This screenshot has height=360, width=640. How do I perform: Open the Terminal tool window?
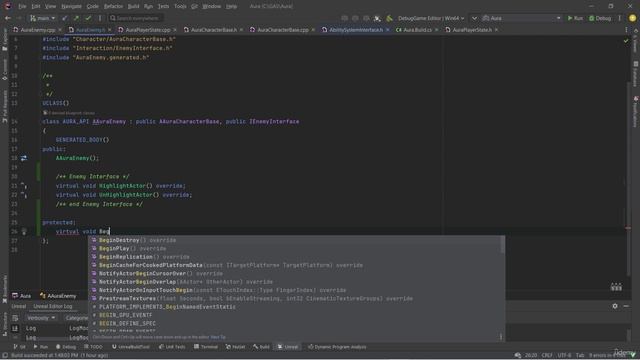tap(206, 347)
